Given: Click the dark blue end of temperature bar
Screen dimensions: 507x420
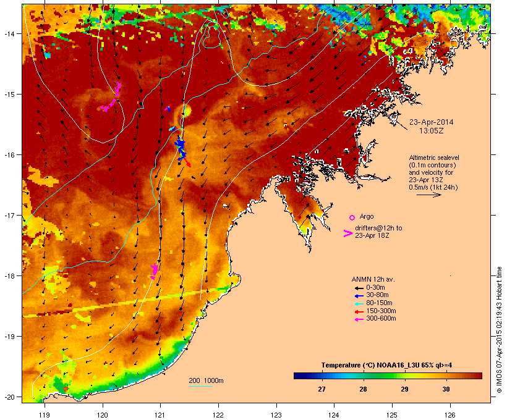Looking at the screenshot, I should [299, 376].
